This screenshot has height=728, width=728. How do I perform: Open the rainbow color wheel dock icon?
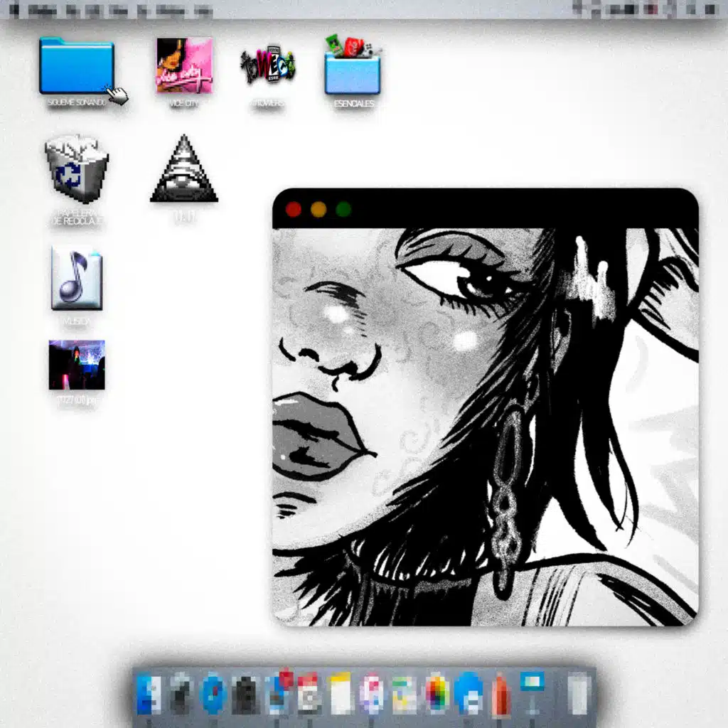[x=437, y=695]
